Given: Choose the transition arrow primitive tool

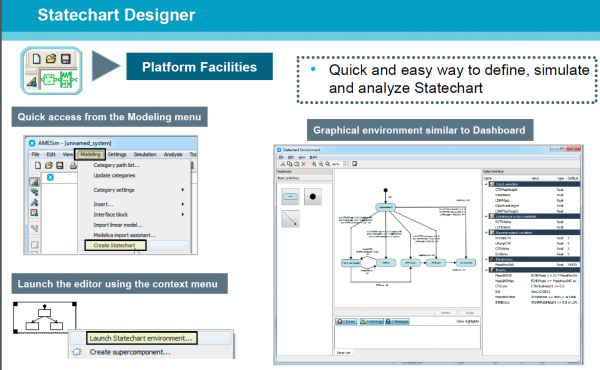Looking at the screenshot, I should pyautogui.click(x=290, y=219).
